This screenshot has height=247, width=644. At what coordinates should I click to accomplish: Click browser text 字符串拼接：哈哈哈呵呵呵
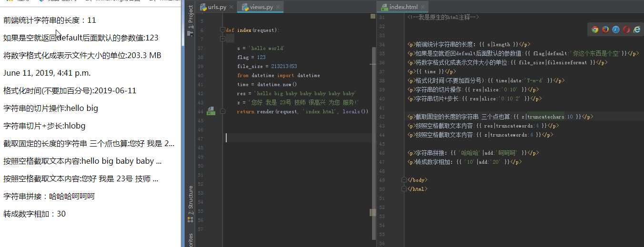tap(49, 196)
